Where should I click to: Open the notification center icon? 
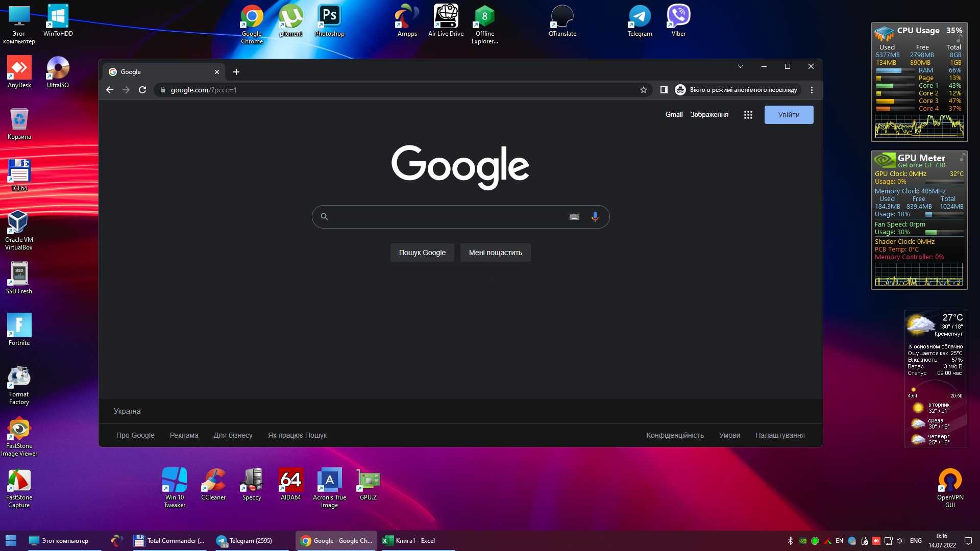pos(968,541)
